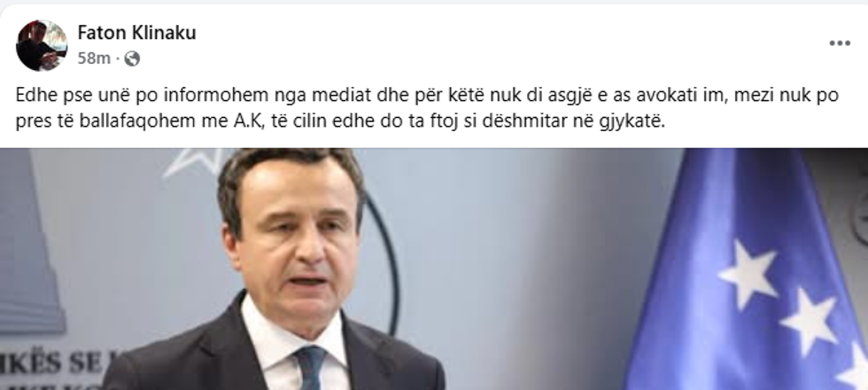Click the Faton Klinaku name link
Viewport: 868px width, 390px height.
click(x=136, y=34)
